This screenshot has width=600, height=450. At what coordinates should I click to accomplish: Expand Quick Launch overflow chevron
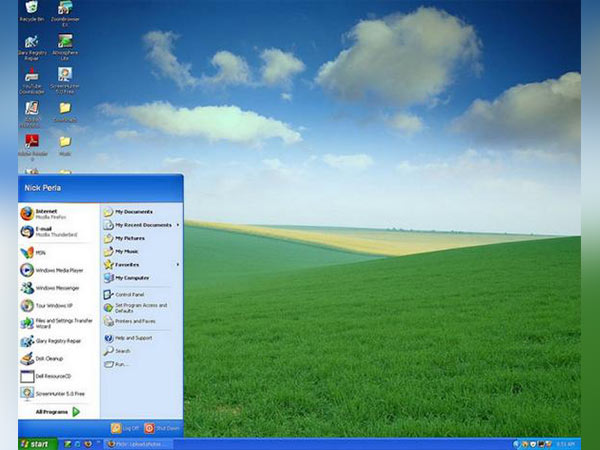click(98, 444)
